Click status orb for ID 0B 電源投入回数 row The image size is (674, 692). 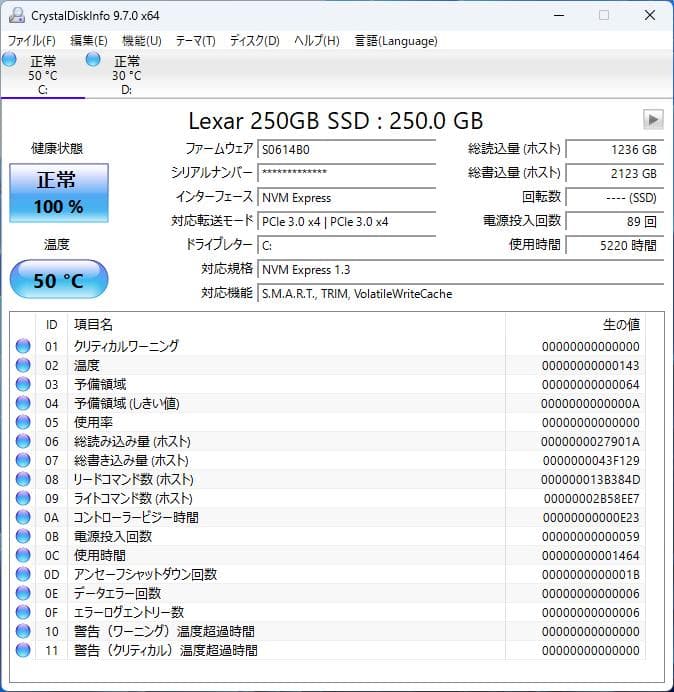[x=23, y=536]
